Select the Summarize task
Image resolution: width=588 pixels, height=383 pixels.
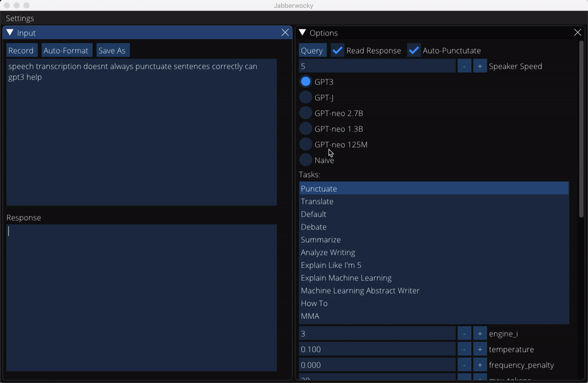pos(434,239)
